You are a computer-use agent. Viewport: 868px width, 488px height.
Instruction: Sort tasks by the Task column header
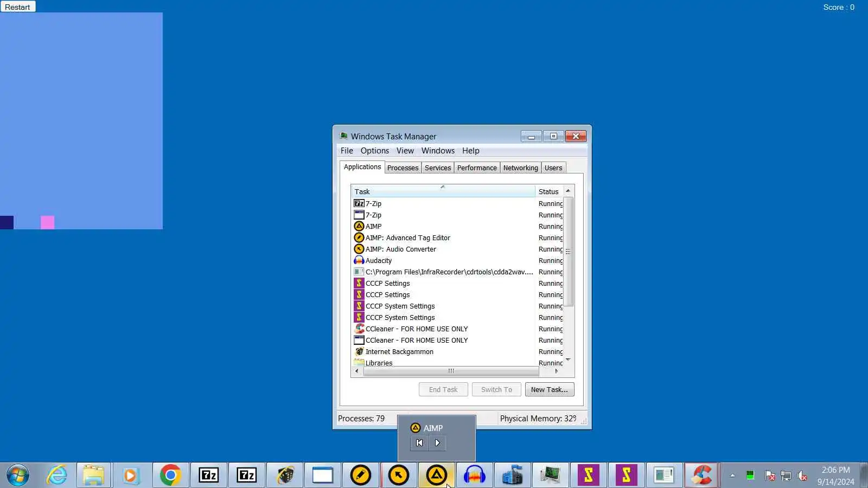(443, 191)
